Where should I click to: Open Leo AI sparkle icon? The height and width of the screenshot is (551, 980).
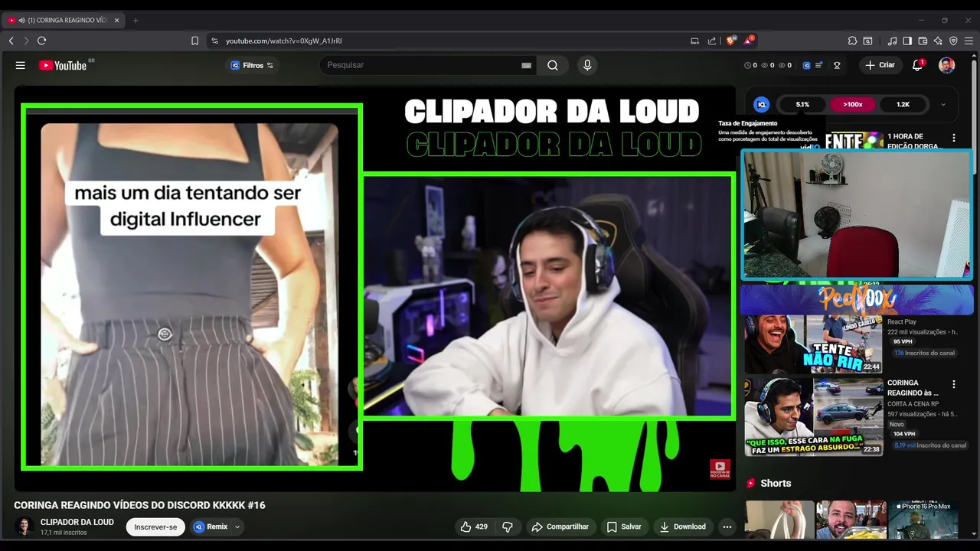[938, 41]
